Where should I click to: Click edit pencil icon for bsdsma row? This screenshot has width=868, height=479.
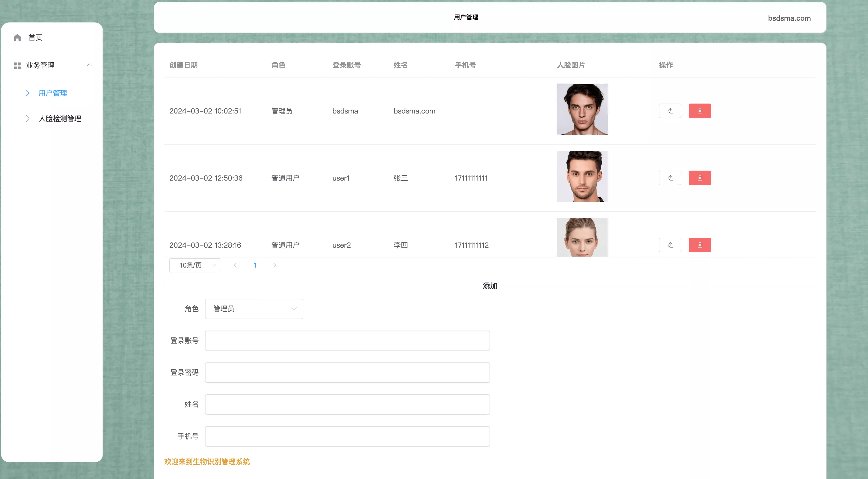pos(670,111)
